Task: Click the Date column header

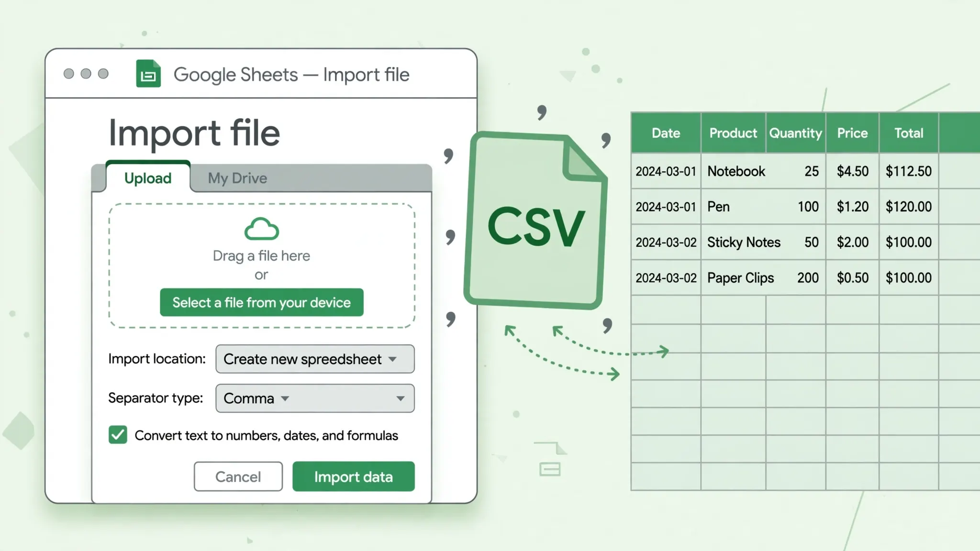Action: click(x=666, y=133)
